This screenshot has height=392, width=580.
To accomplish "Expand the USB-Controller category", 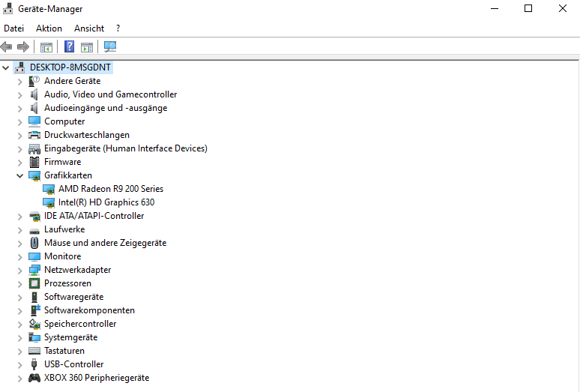I will [x=20, y=365].
